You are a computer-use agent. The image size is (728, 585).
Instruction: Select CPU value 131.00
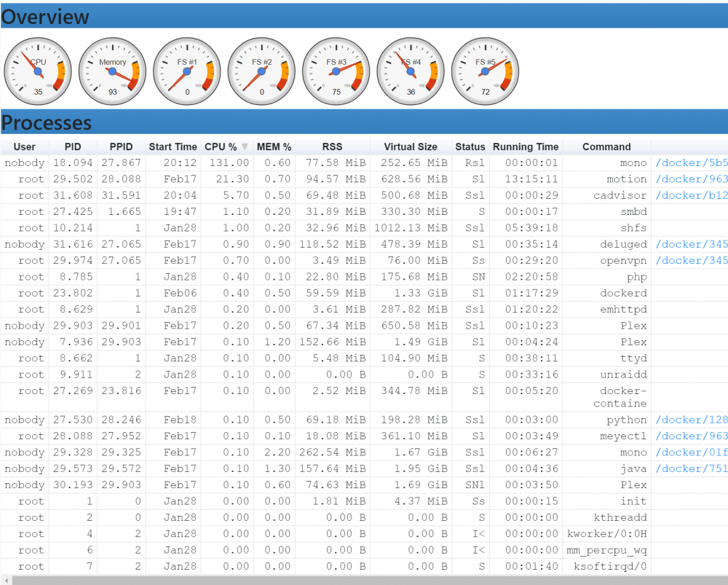(229, 162)
